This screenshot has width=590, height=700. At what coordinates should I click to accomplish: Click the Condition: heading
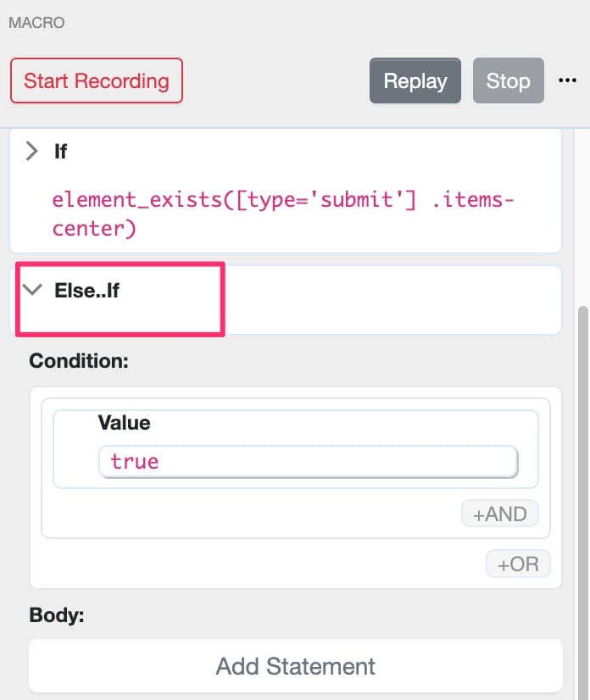pos(78,361)
